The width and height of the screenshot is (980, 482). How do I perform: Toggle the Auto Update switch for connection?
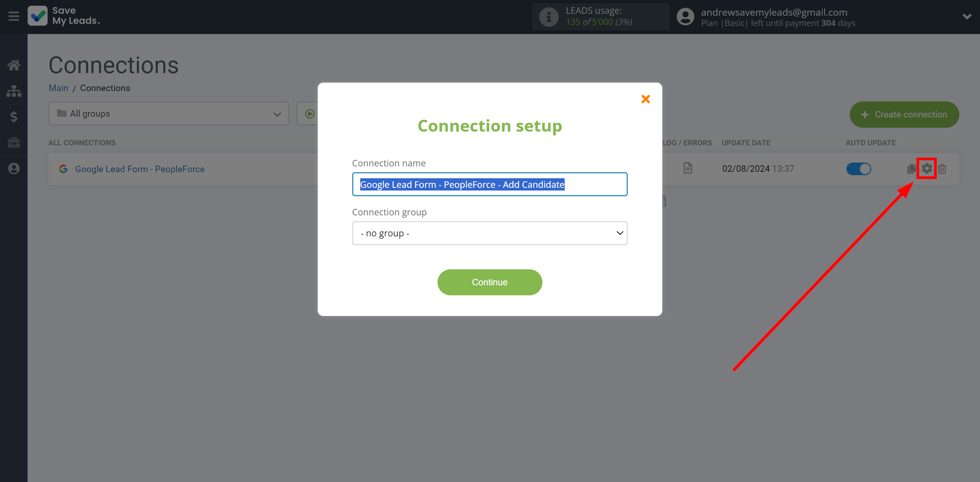[858, 169]
